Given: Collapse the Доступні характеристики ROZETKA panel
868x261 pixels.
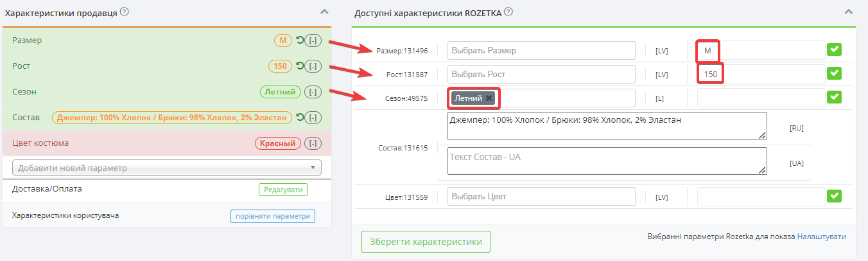Looking at the screenshot, I should pos(849,12).
